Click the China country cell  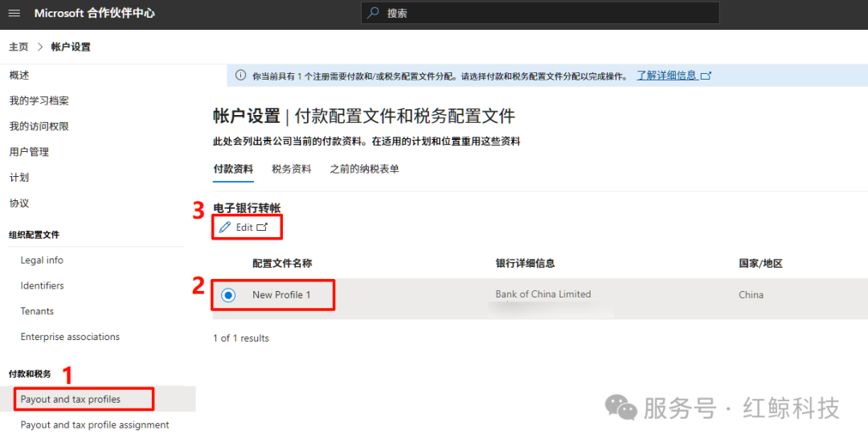[x=751, y=295]
